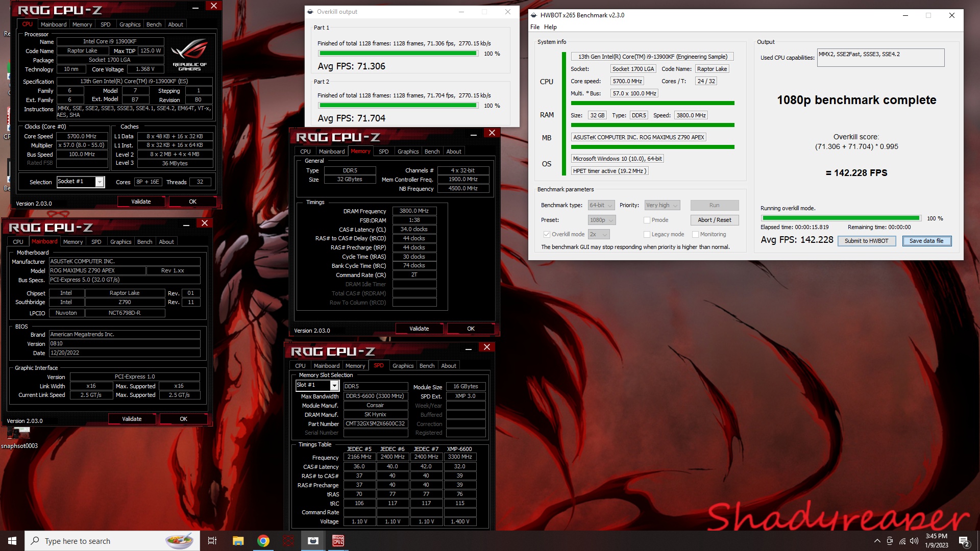Viewport: 980px width, 551px height.
Task: Click Validate in Mainboard CPU-Z window
Action: 132,419
